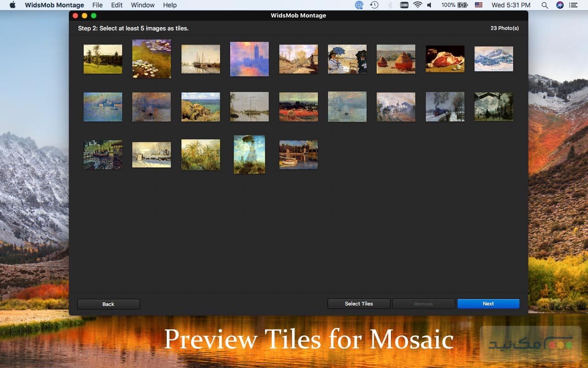Select the snowy mountain painting thumbnail
This screenshot has width=588, height=368.
point(493,59)
